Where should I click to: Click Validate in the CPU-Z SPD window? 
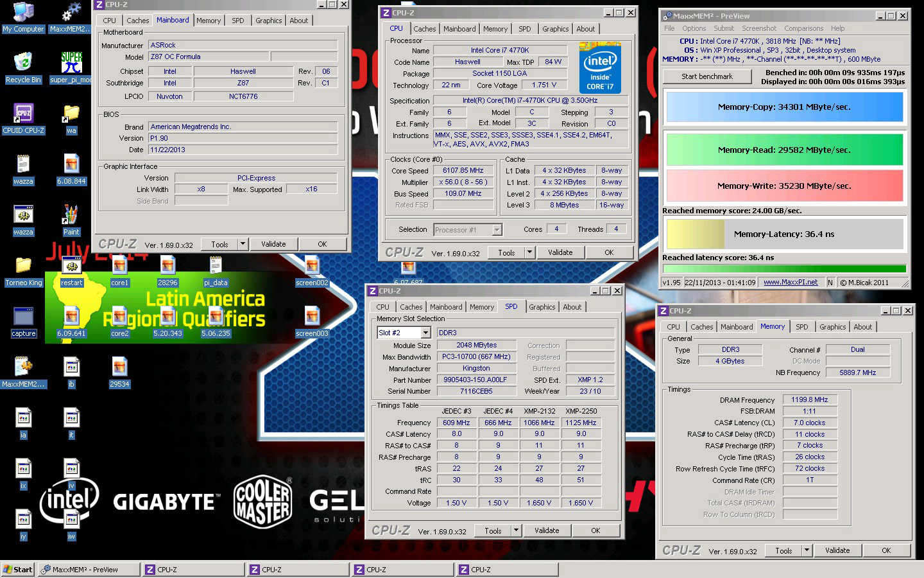[547, 530]
